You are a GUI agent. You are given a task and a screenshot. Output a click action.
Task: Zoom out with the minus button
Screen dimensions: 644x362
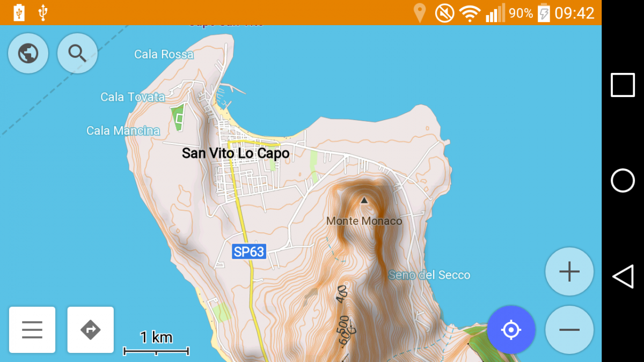click(569, 330)
